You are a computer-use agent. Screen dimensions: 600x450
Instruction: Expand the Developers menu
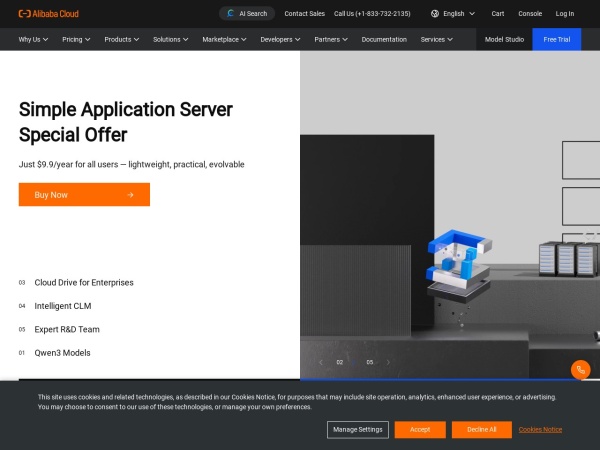click(x=280, y=39)
